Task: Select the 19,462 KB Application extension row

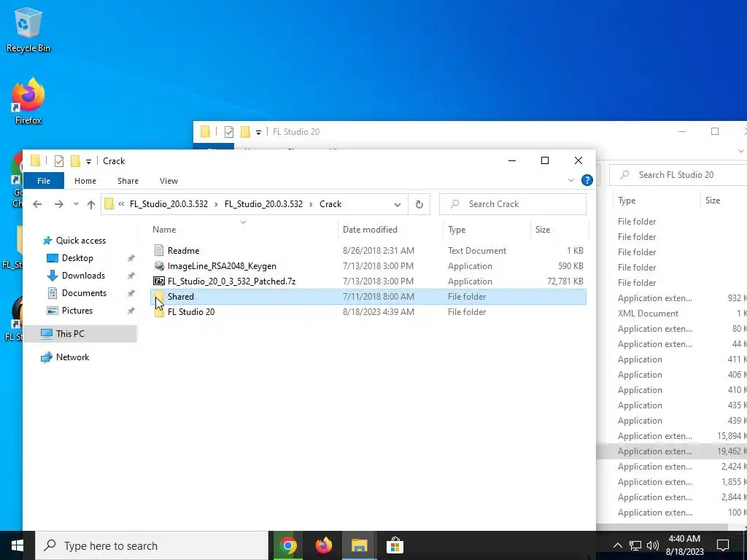Action: pyautogui.click(x=672, y=451)
